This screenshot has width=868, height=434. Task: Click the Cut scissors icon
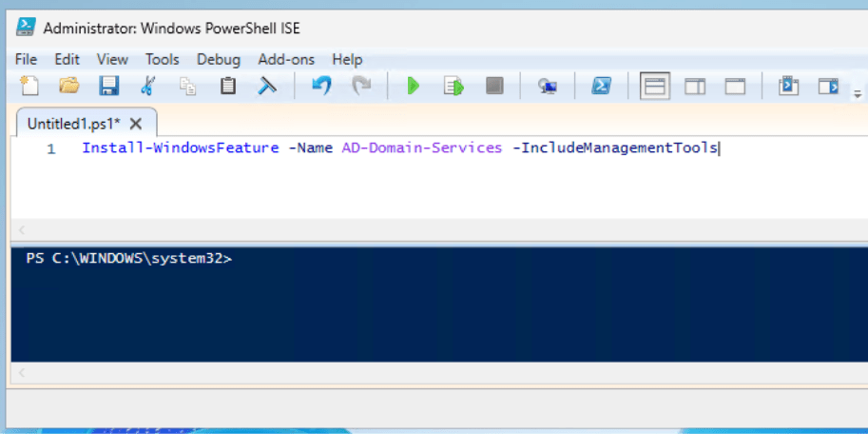147,87
